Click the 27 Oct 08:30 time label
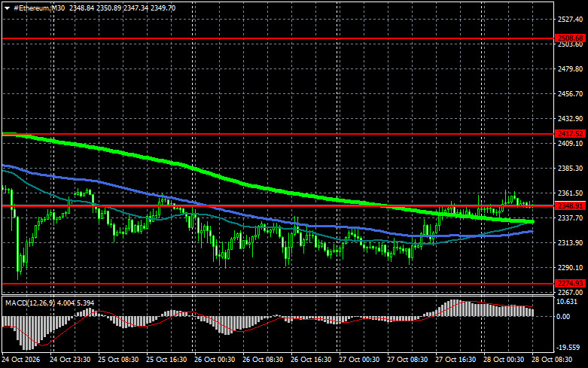The image size is (588, 368). coord(407,360)
